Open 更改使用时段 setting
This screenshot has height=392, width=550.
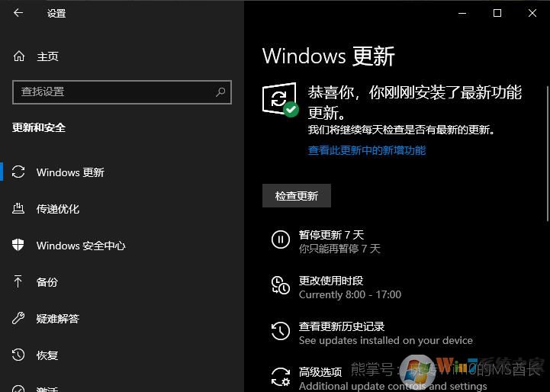[331, 281]
